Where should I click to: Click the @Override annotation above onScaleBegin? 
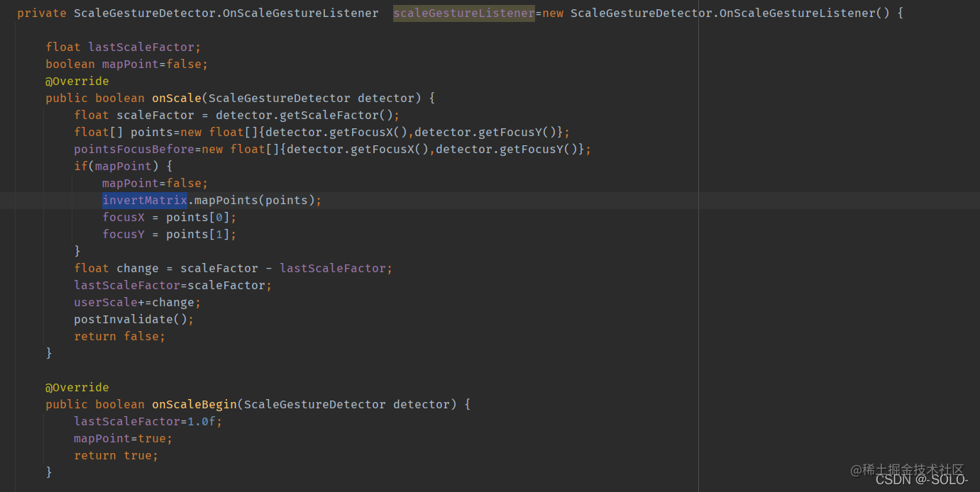[77, 387]
